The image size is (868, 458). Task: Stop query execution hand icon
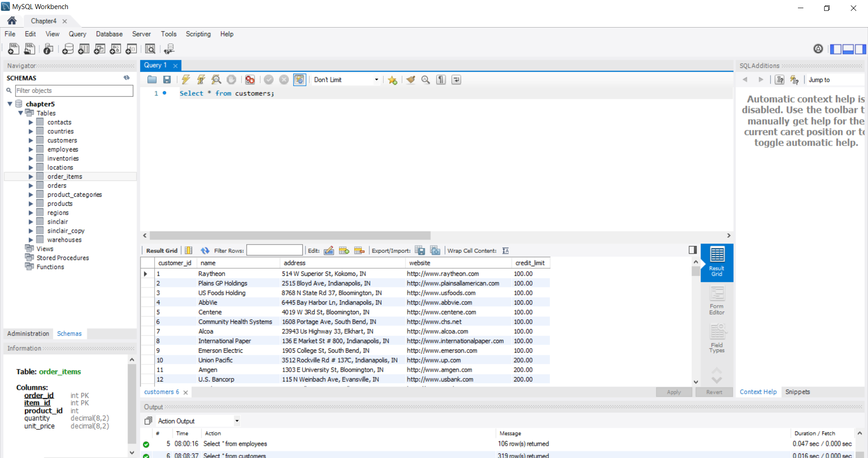231,80
